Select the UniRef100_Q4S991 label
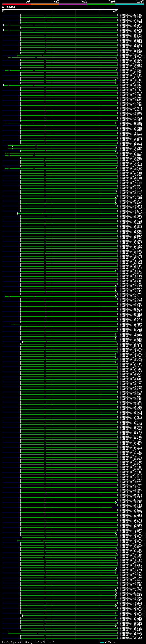 pyautogui.click(x=131, y=618)
